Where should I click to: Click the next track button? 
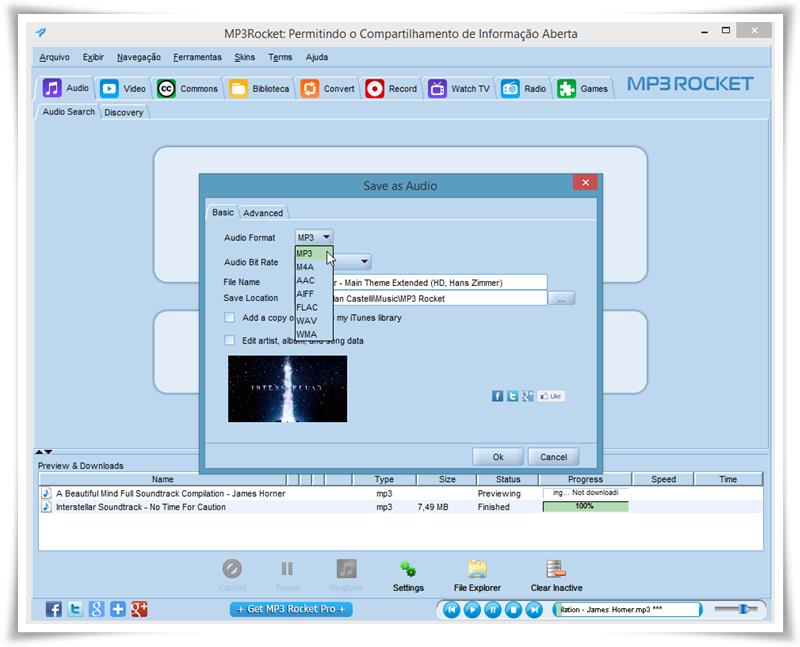pos(534,609)
